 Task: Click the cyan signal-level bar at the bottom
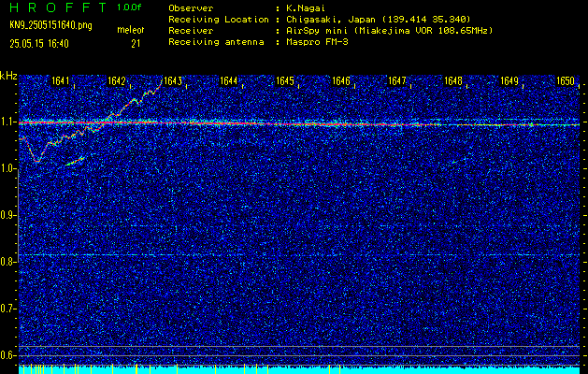click(x=299, y=370)
